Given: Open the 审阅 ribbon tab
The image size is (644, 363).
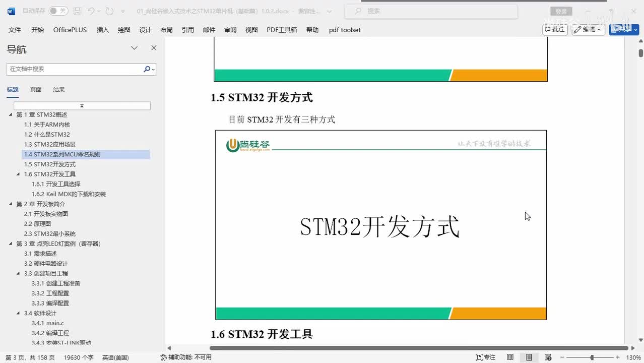Looking at the screenshot, I should pos(230,30).
